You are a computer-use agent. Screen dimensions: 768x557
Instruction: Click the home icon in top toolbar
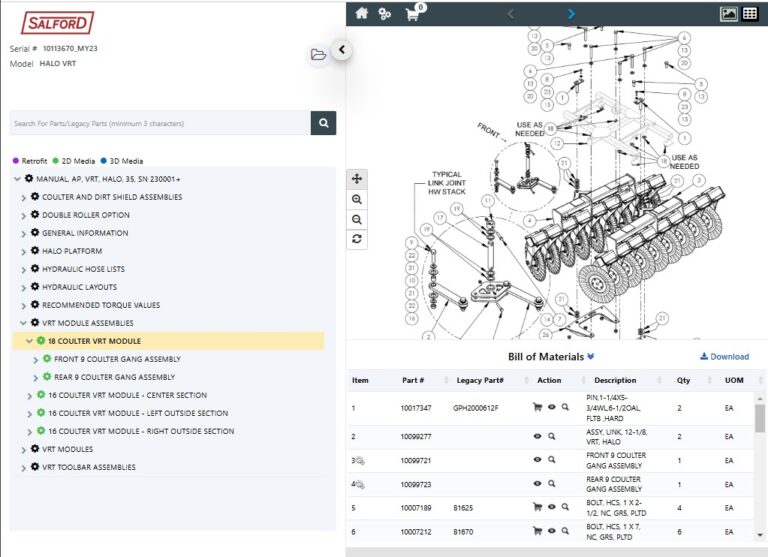pyautogui.click(x=361, y=14)
